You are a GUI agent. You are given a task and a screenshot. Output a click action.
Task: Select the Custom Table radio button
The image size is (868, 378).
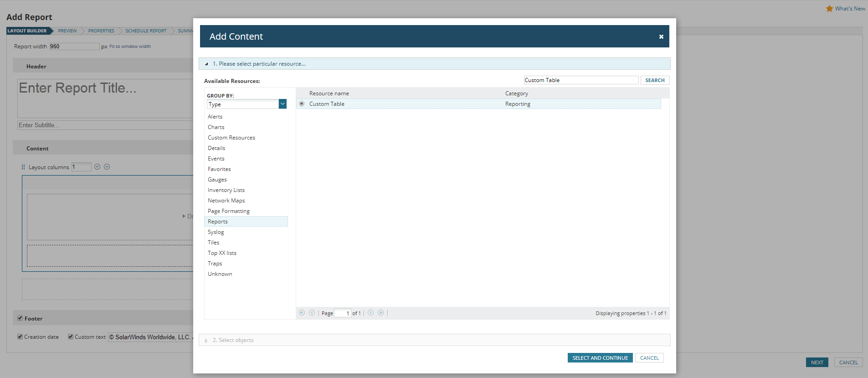tap(302, 104)
